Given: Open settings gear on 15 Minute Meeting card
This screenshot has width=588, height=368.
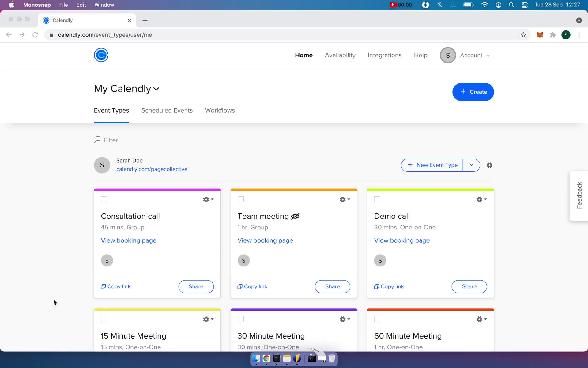Looking at the screenshot, I should point(208,319).
